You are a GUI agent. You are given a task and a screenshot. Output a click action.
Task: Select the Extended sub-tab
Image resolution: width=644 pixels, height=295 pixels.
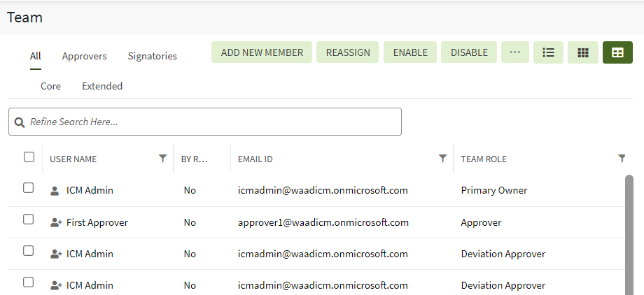pos(102,86)
